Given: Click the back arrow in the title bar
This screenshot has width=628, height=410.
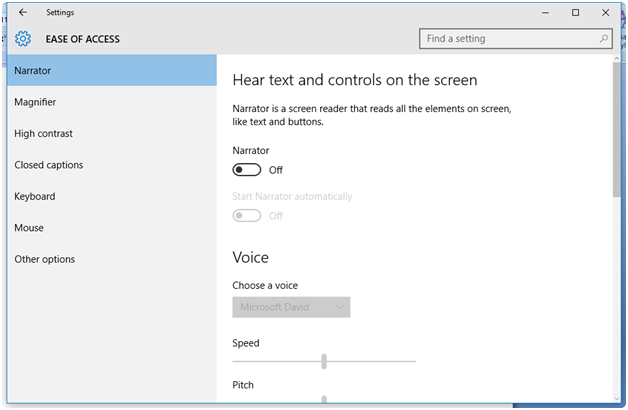Looking at the screenshot, I should tap(23, 13).
